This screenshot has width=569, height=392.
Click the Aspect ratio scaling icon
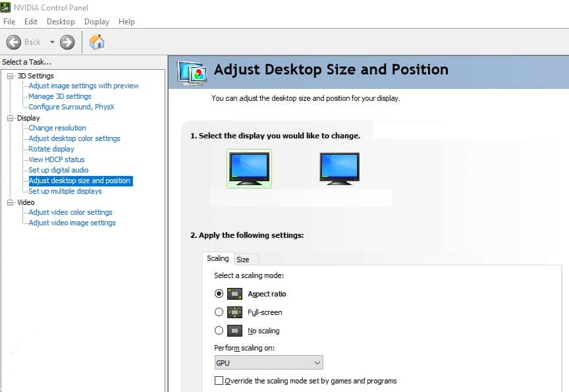click(x=234, y=294)
